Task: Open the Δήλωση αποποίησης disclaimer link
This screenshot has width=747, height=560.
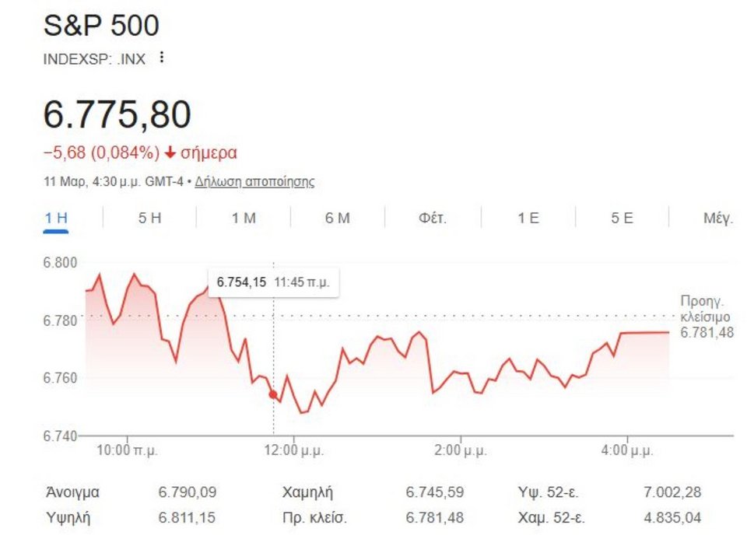Action: coord(254,182)
